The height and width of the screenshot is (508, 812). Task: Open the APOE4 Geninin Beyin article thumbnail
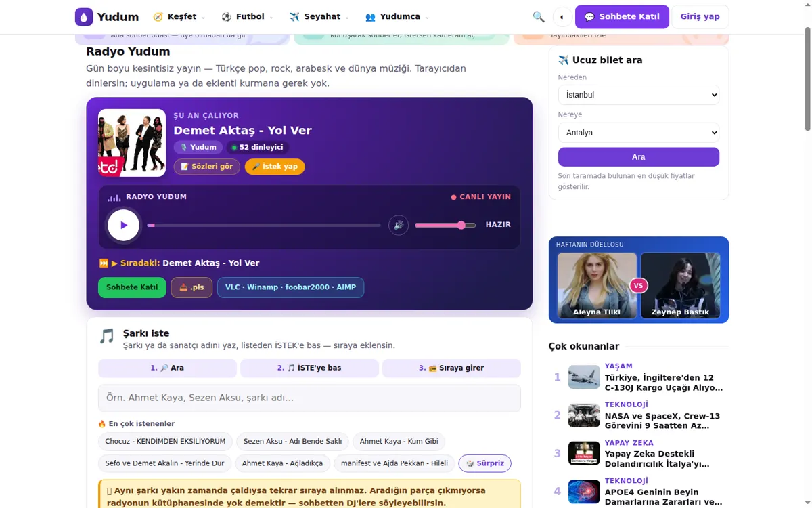(584, 492)
